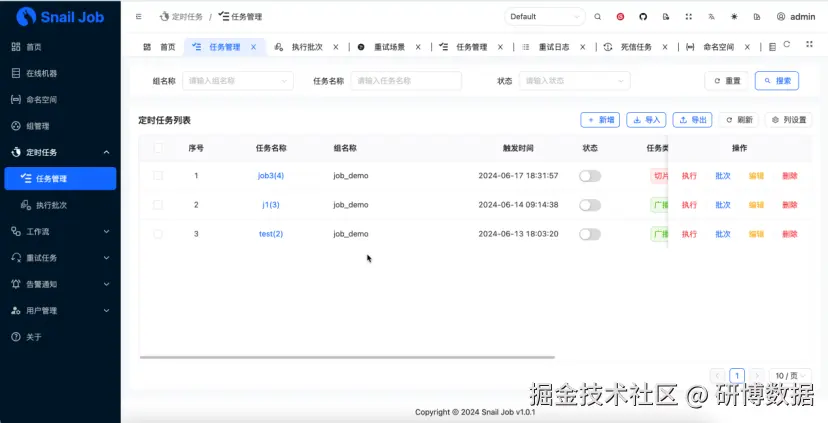
Task: Open the red Gitee icon link
Action: [620, 17]
